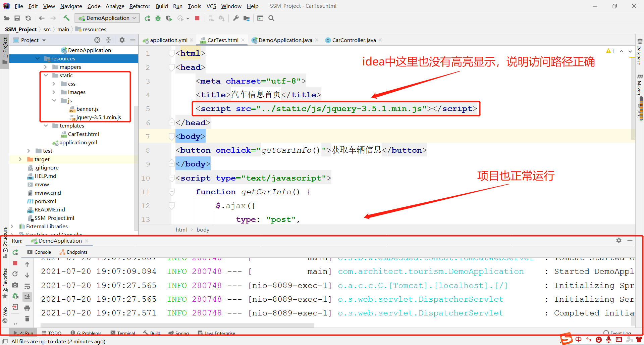Click the green Rerun icon in main toolbar

coord(147,18)
